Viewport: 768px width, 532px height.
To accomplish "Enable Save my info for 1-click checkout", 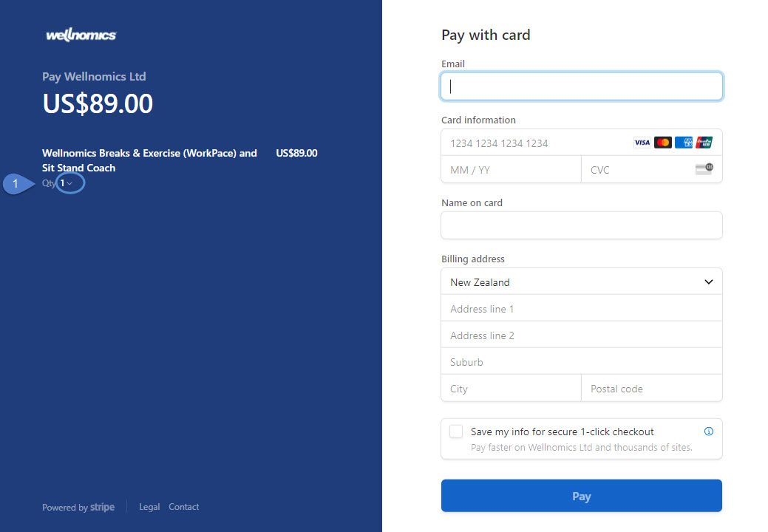I will coord(456,432).
